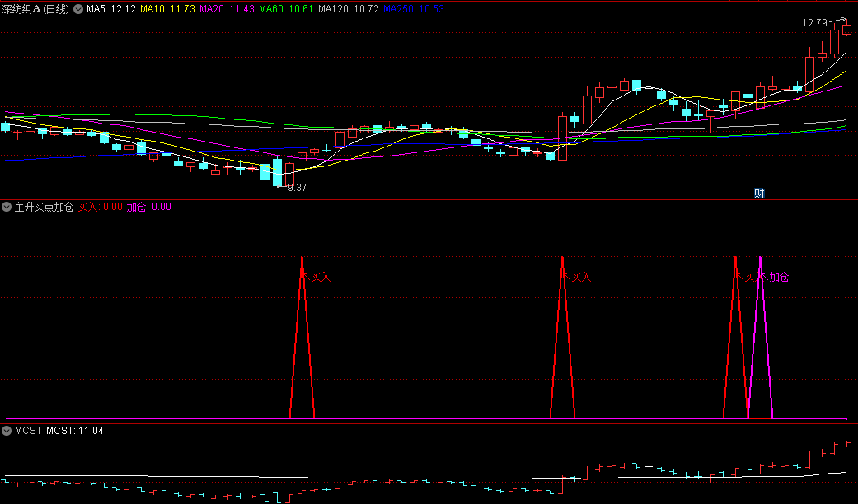
Task: Click the MA120: 10.72 label
Action: click(x=349, y=9)
